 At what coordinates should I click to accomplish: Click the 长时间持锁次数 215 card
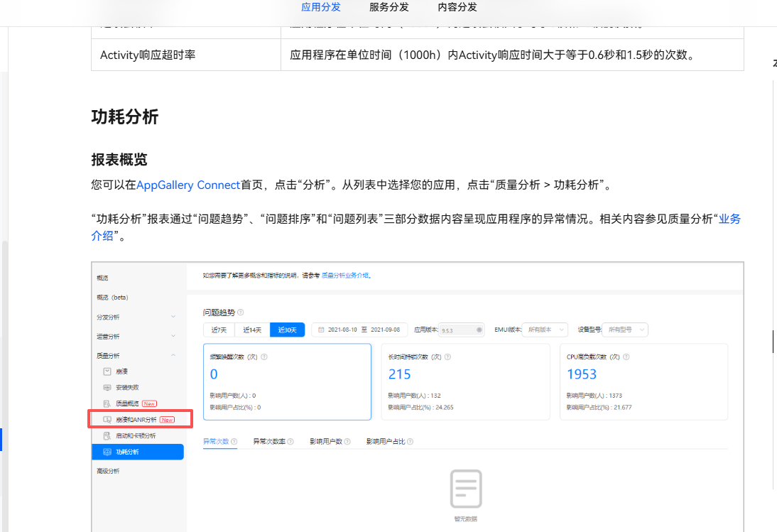pos(465,381)
